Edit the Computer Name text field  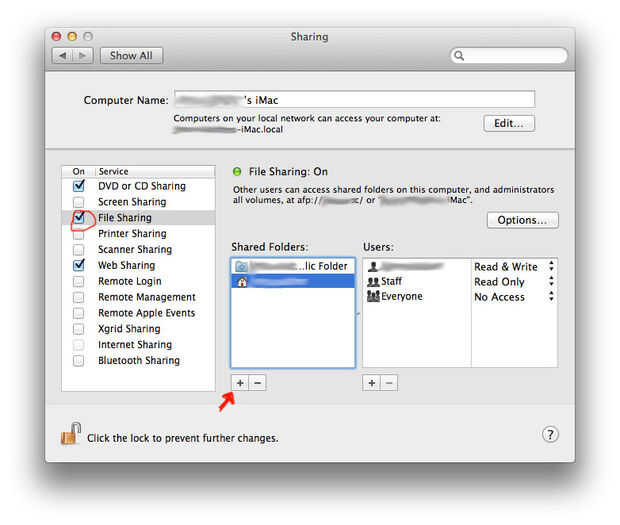coord(355,99)
